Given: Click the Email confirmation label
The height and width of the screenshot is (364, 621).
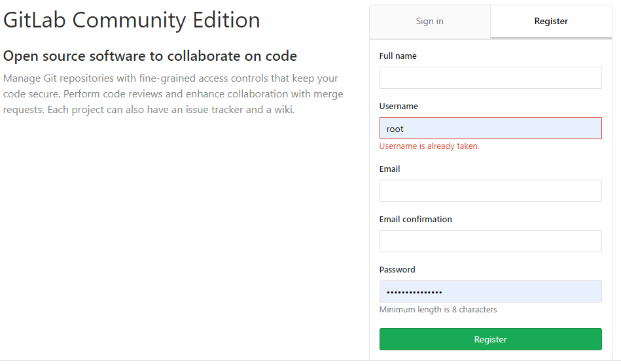Looking at the screenshot, I should click(416, 220).
